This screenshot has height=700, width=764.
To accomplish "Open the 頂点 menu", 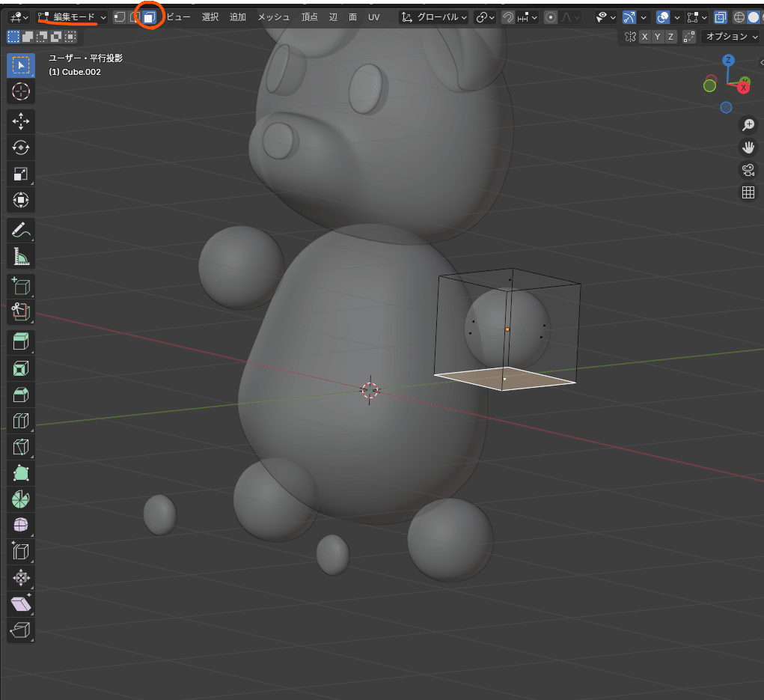I will tap(309, 17).
